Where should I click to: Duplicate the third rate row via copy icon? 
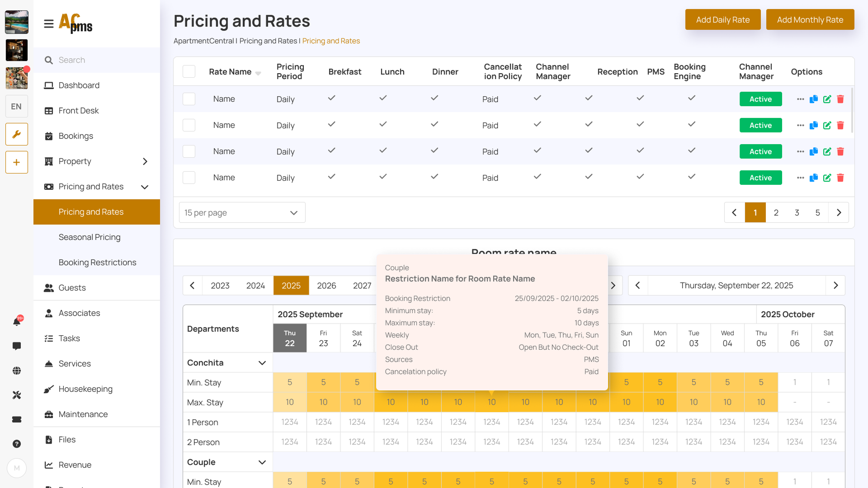[814, 152]
